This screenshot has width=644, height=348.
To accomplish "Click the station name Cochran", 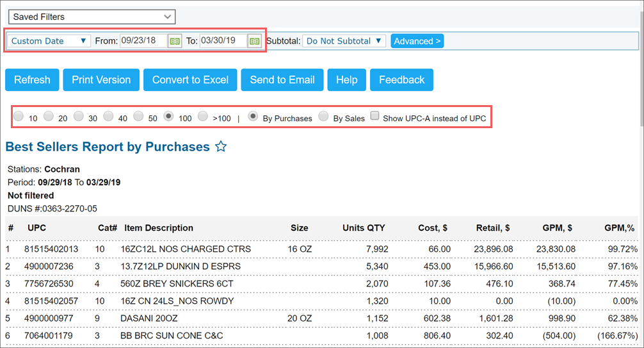I will click(x=62, y=169).
